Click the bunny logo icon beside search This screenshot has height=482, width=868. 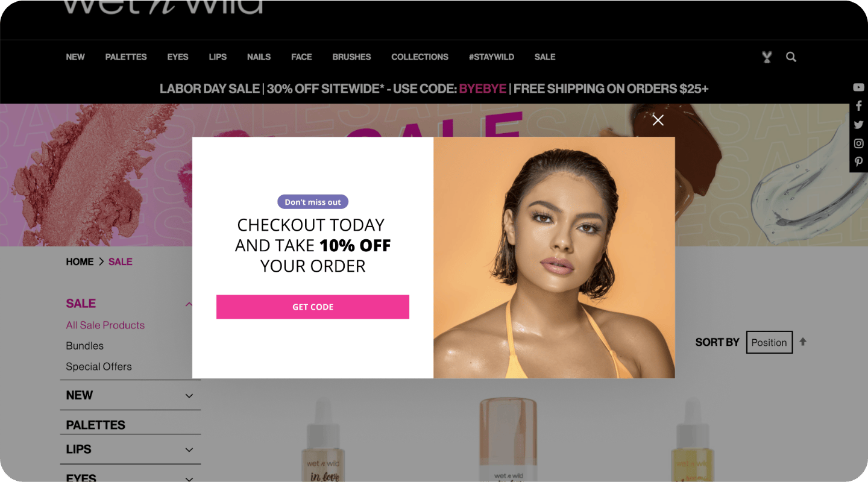(x=767, y=57)
